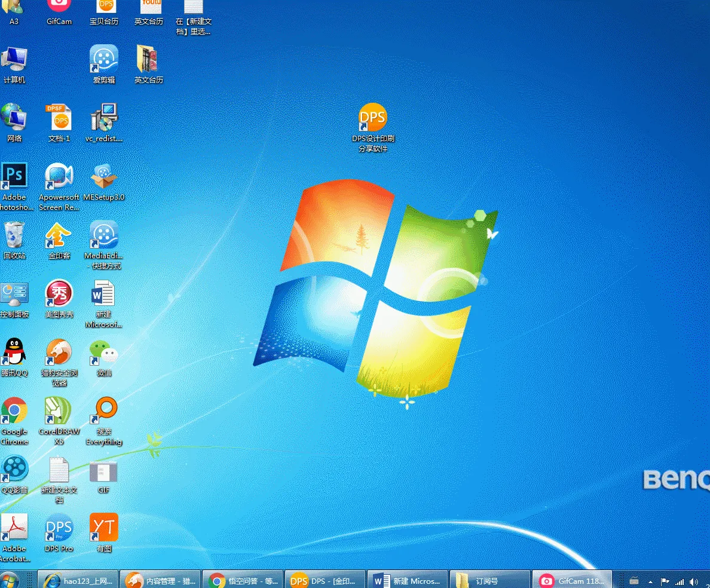
Task: Select the 美图秀秀 shortcut
Action: coord(59,299)
